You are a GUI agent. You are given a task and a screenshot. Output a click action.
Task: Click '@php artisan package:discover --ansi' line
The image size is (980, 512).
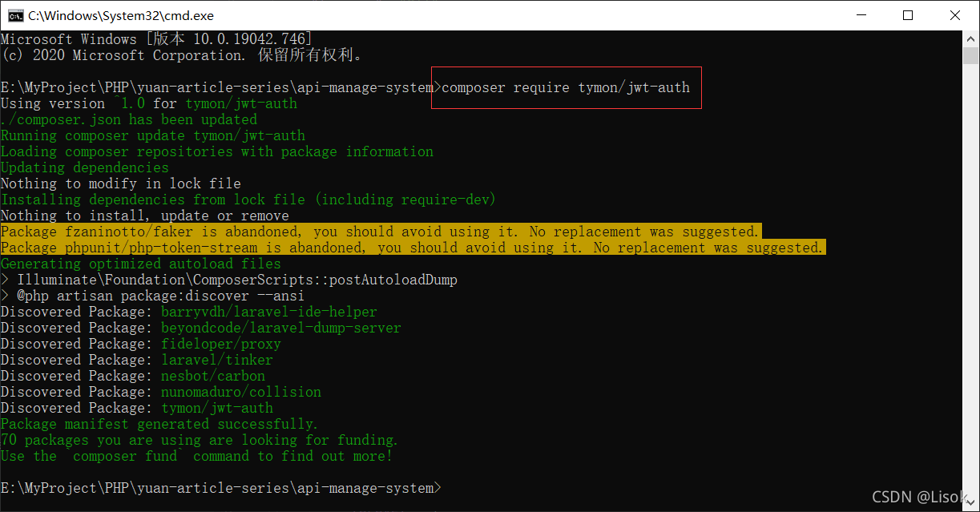click(153, 296)
